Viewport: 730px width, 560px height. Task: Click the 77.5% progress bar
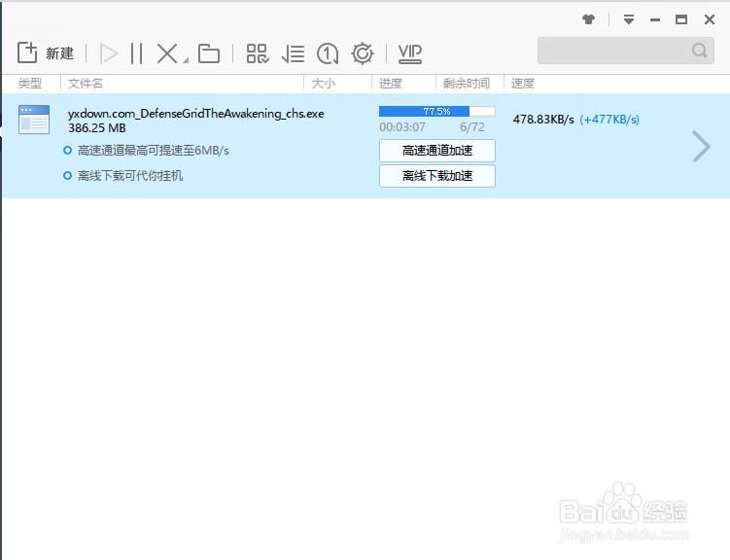pyautogui.click(x=436, y=111)
